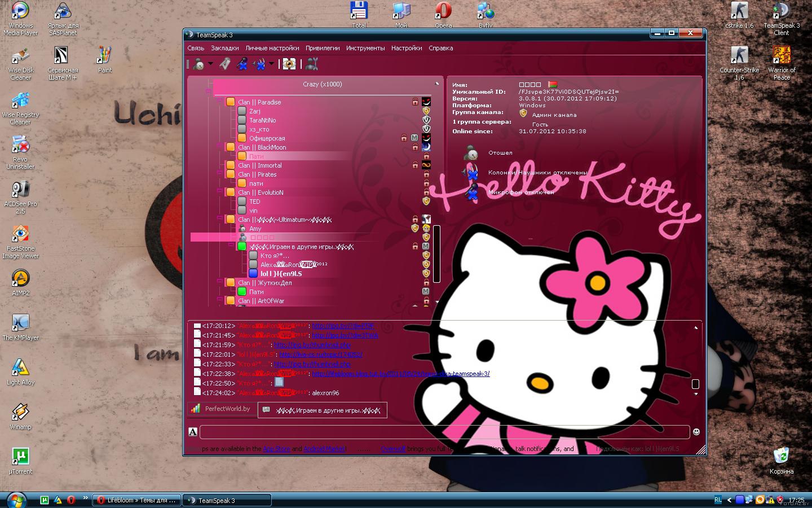Open the Связь menu
The image size is (812, 508).
click(x=196, y=49)
